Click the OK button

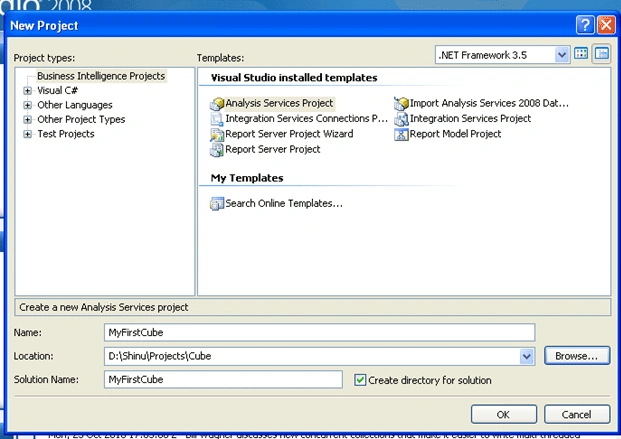pos(504,414)
